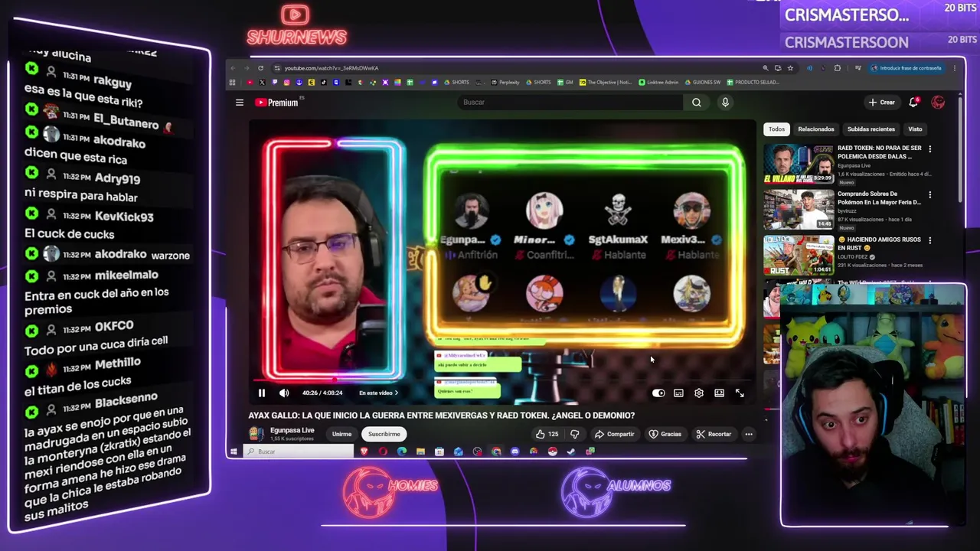The image size is (980, 551).
Task: Open 'The Objective | Noti...' bookmark
Action: click(x=606, y=82)
